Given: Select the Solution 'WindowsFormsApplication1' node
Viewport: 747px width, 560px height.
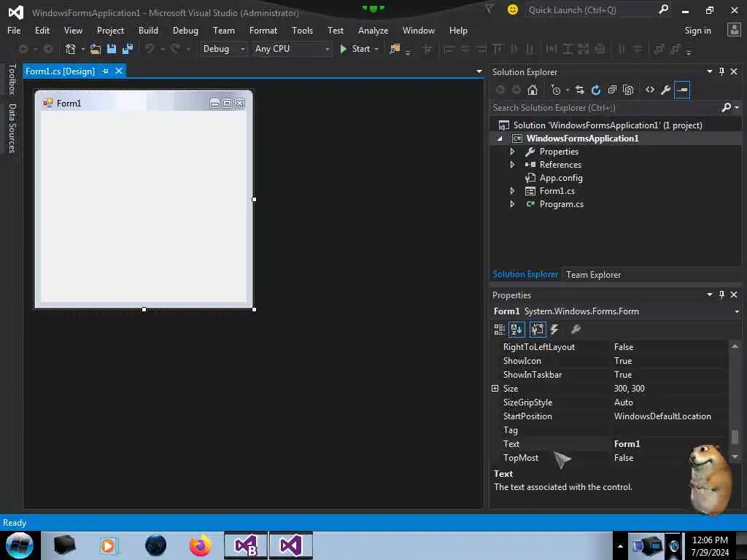Looking at the screenshot, I should point(608,125).
